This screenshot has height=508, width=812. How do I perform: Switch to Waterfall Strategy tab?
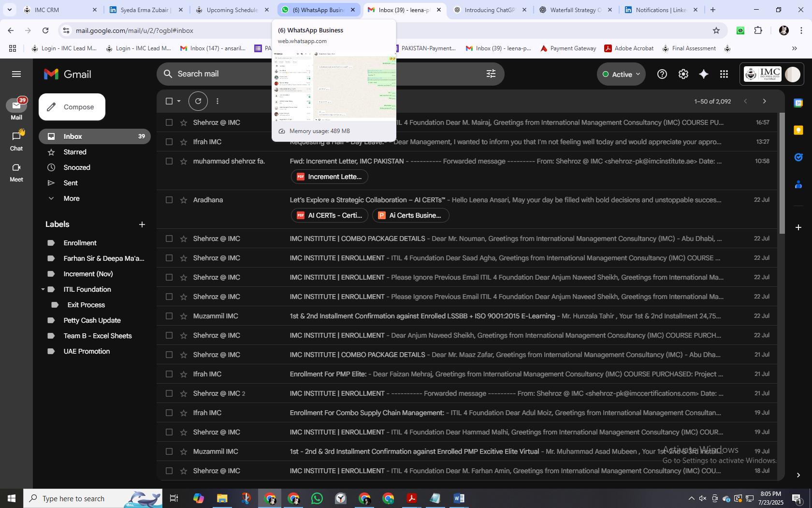click(575, 10)
